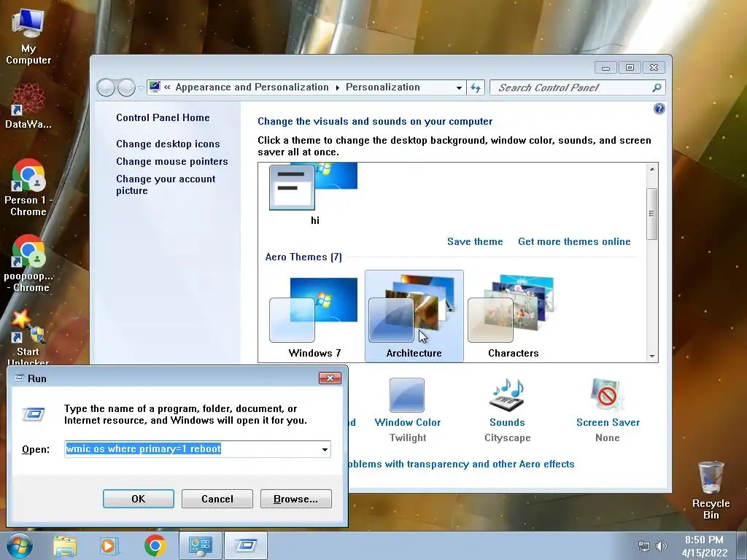
Task: Click Change desktop icons link
Action: click(169, 144)
